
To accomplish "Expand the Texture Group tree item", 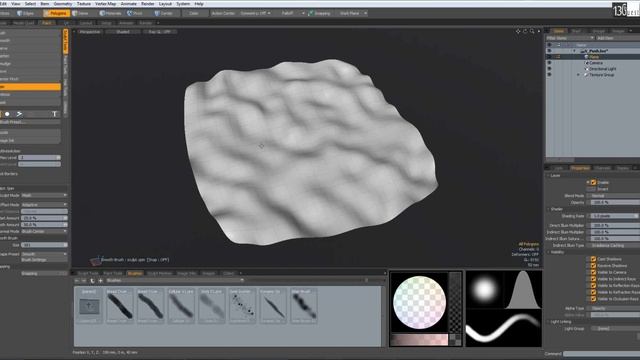I will (578, 75).
